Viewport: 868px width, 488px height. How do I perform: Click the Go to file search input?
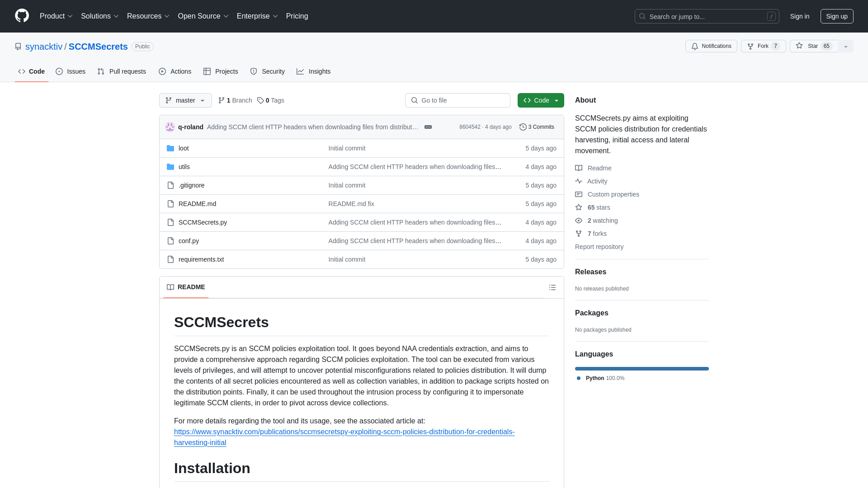click(x=458, y=100)
